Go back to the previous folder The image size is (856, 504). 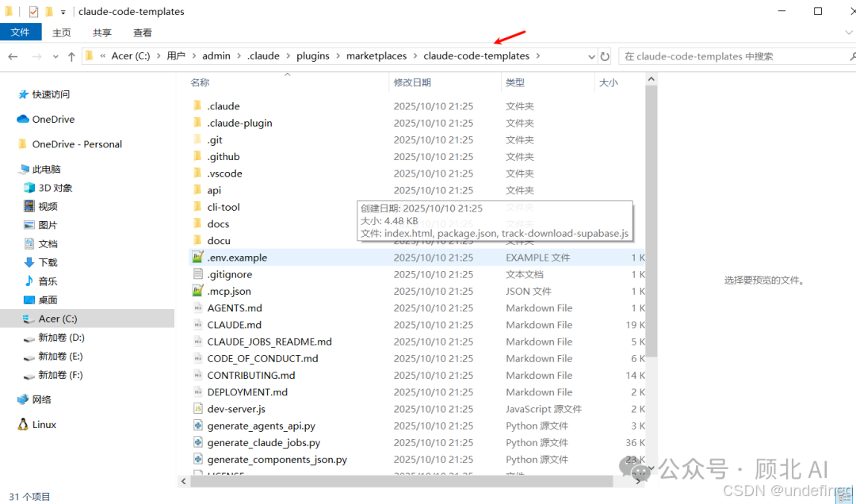(13, 56)
